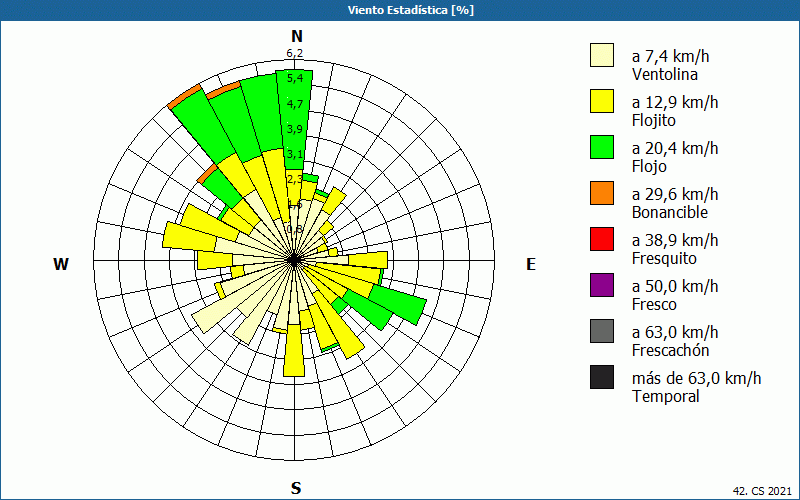The width and height of the screenshot is (800, 500).
Task: Click the long yellow south wind bar
Action: (x=294, y=350)
